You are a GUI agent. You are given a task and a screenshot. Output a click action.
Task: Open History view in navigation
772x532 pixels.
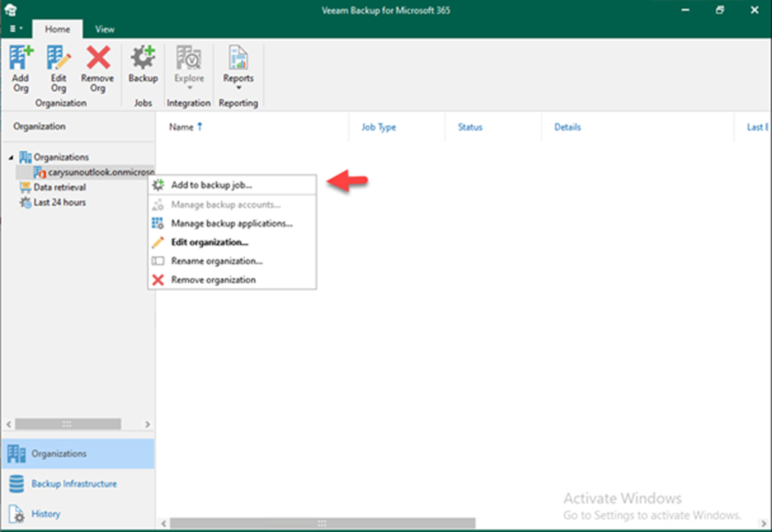click(x=78, y=513)
